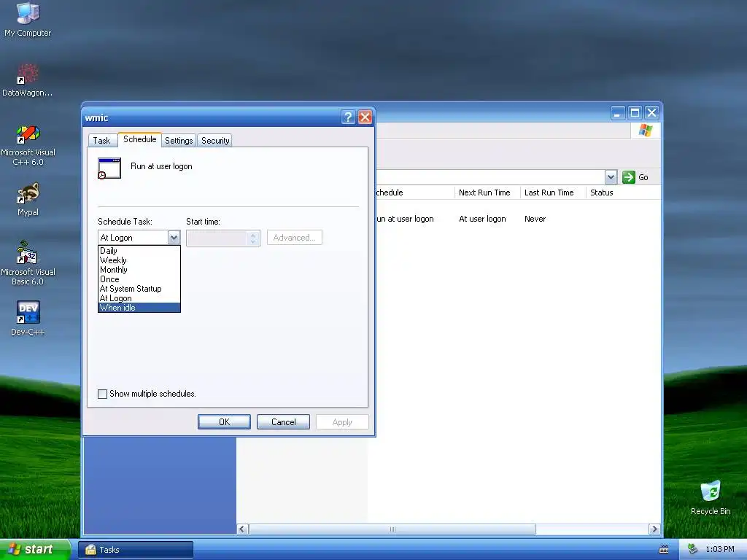The width and height of the screenshot is (747, 560).
Task: Select the Schedule tab
Action: (139, 139)
